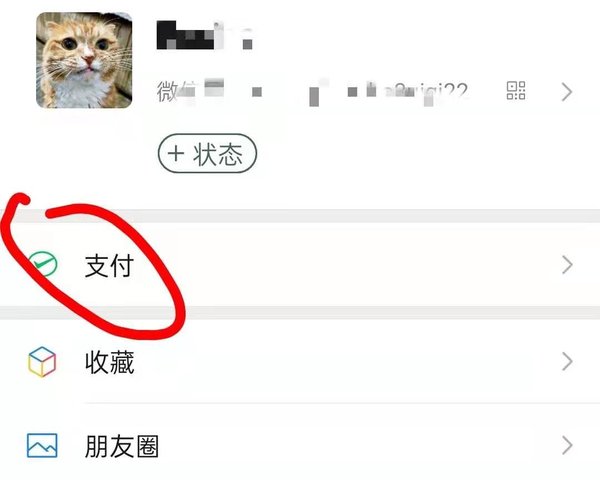This screenshot has height=480, width=600.
Task: Tap the 朋友圈 landscape picture icon
Action: pyautogui.click(x=42, y=446)
